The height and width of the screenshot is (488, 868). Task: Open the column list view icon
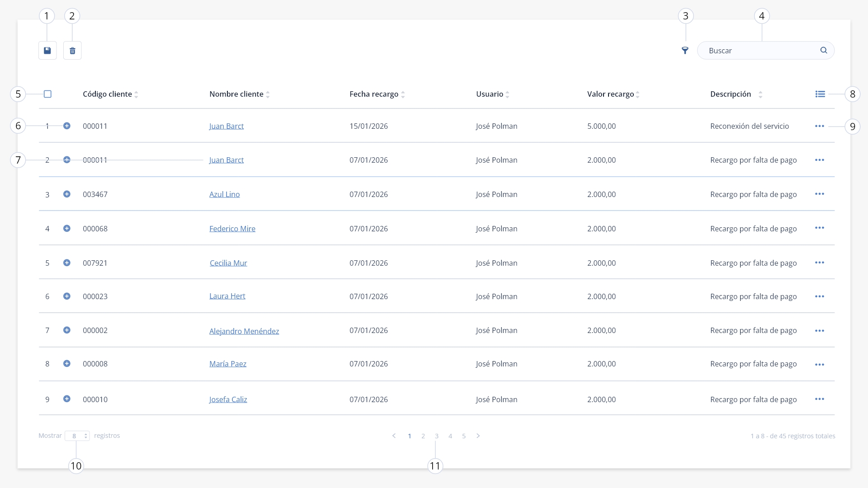click(820, 94)
